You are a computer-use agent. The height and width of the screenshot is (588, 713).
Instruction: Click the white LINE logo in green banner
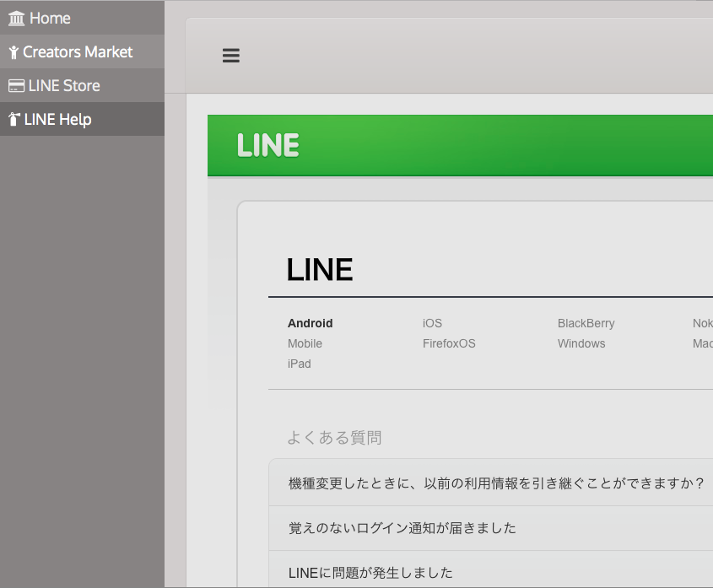tap(268, 145)
